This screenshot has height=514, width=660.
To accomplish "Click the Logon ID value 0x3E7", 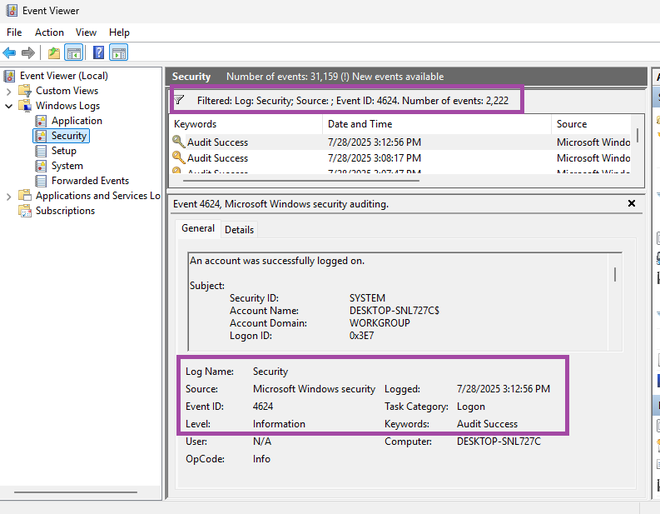I will coord(362,336).
